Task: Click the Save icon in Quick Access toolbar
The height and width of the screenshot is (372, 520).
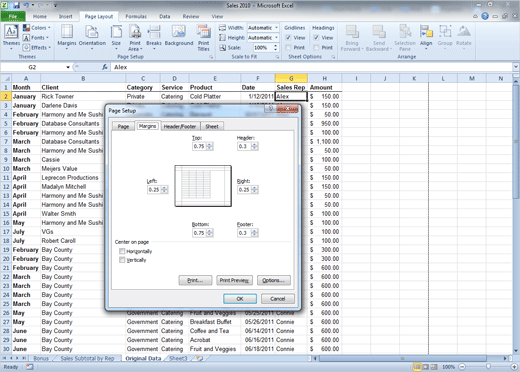Action: (x=16, y=6)
